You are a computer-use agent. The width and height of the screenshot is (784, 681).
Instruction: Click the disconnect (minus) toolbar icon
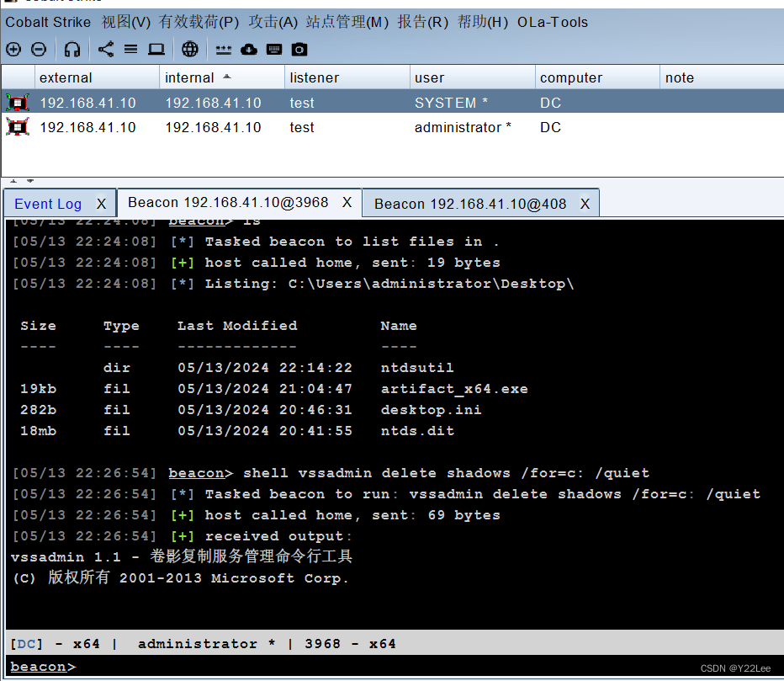point(39,49)
